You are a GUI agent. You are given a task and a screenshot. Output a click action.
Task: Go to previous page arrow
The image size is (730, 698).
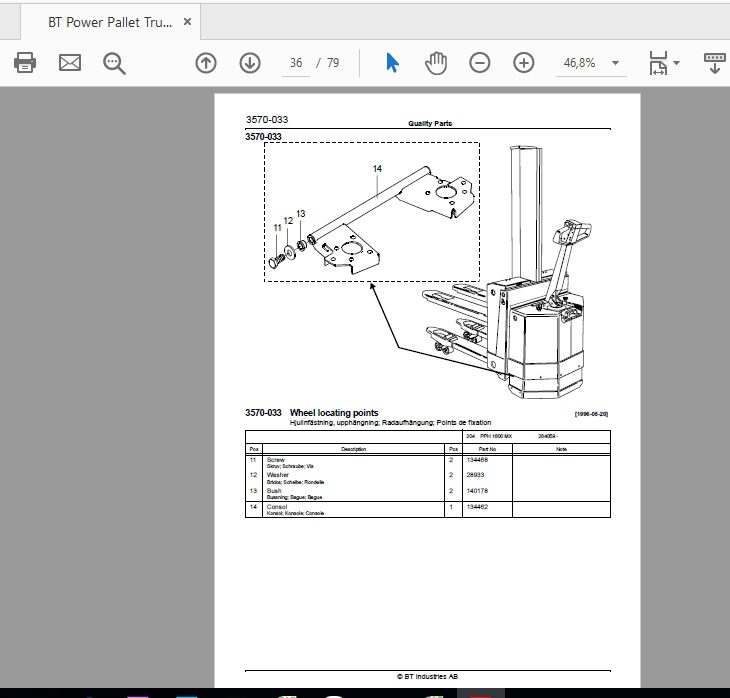pos(206,63)
